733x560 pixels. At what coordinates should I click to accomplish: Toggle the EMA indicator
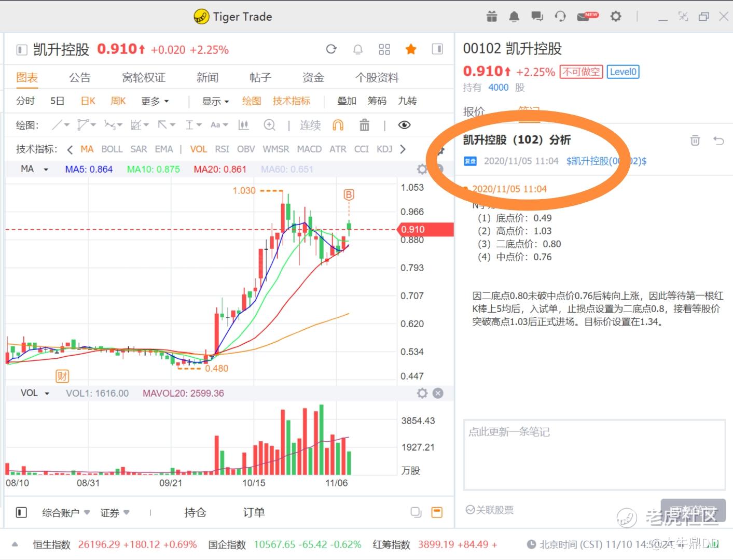(164, 149)
